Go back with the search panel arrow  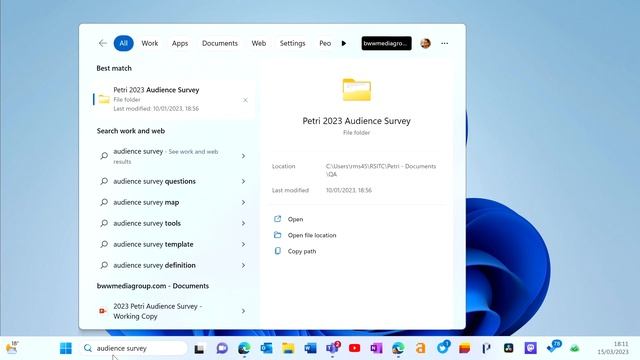[x=102, y=43]
